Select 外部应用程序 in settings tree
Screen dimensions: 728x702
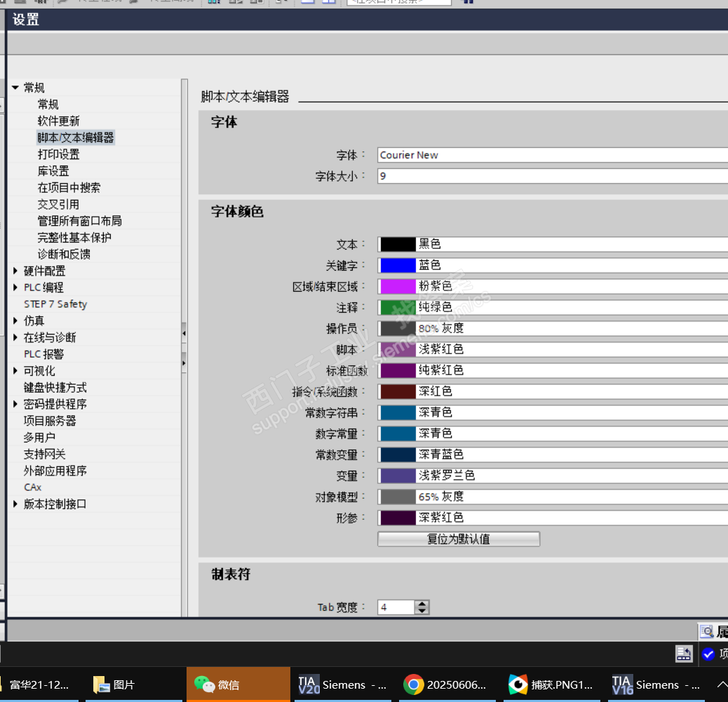tap(55, 471)
